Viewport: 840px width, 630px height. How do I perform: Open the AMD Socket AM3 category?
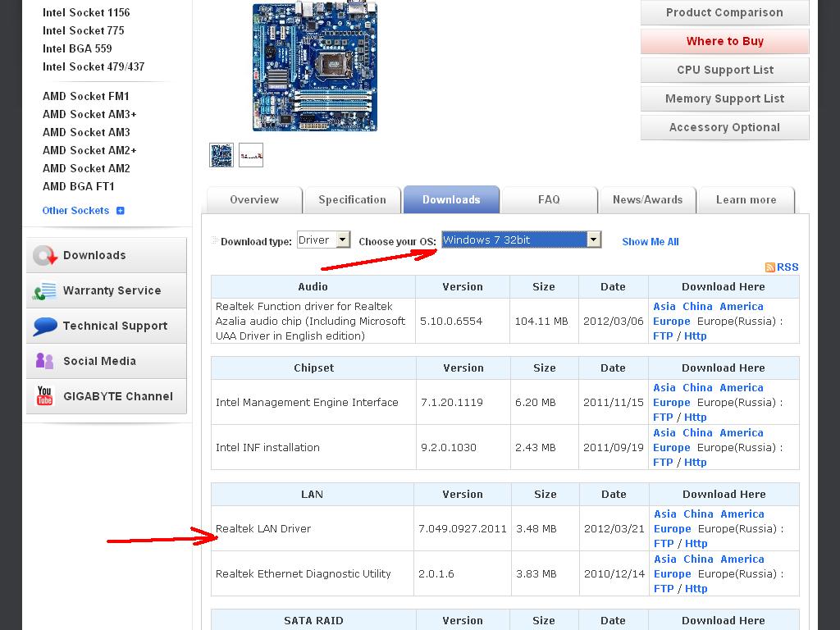click(x=86, y=132)
